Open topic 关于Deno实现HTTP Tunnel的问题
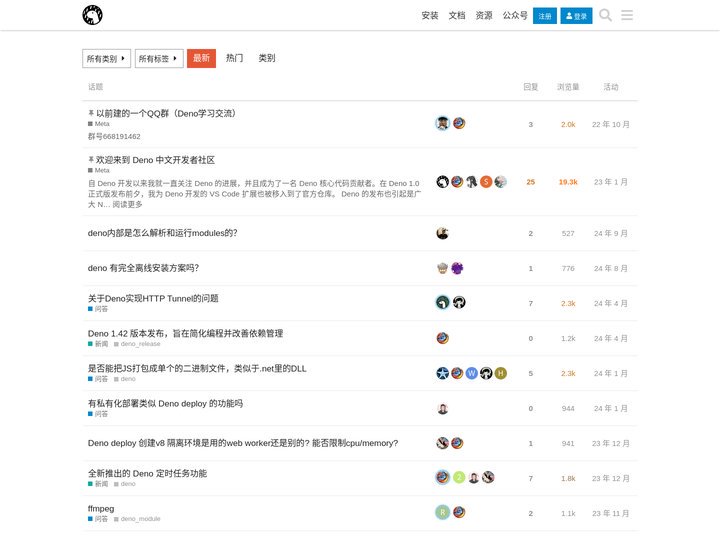Viewport: 720px width, 540px height. (x=153, y=298)
